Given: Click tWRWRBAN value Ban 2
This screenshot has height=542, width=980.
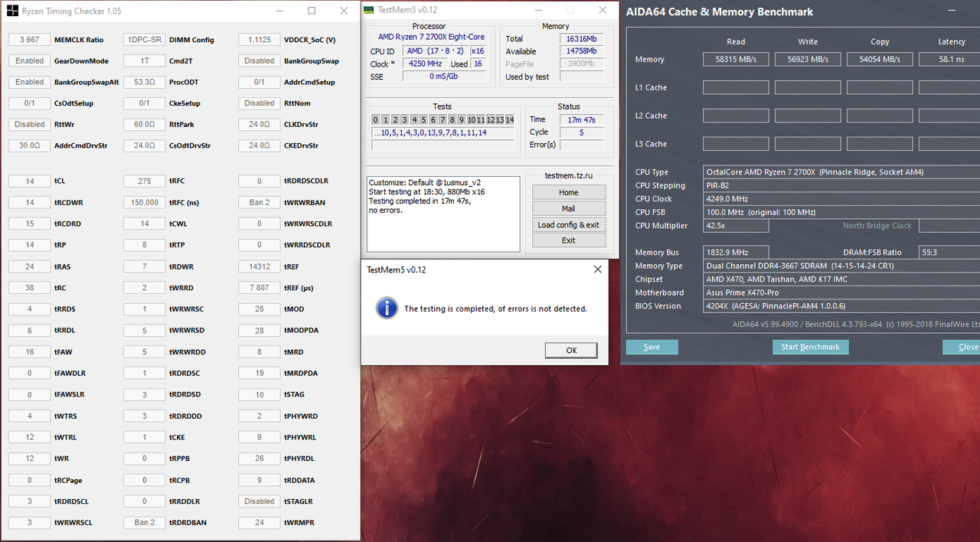Looking at the screenshot, I should 260,202.
